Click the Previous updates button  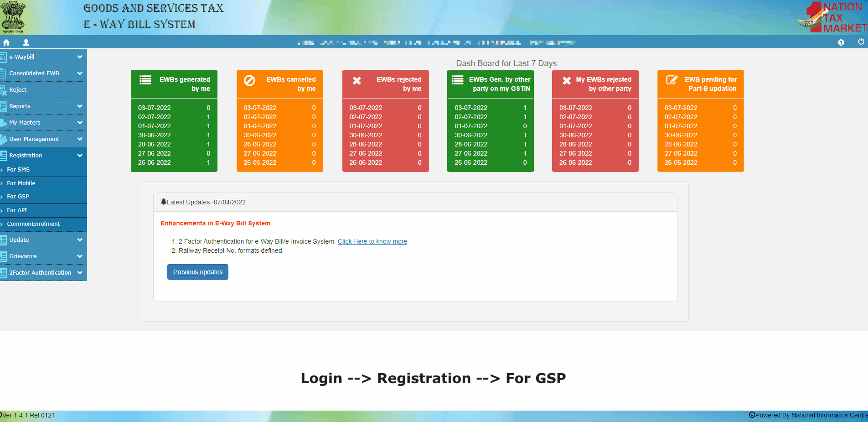point(198,272)
